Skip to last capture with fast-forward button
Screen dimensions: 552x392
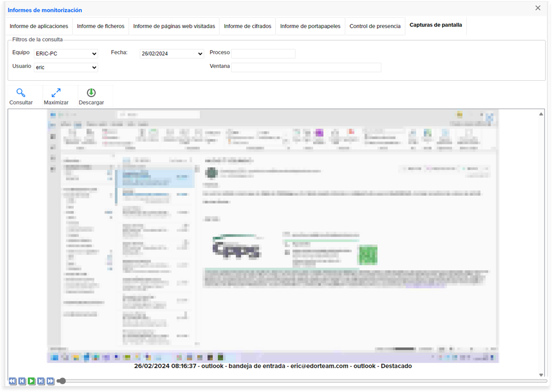[x=51, y=381]
